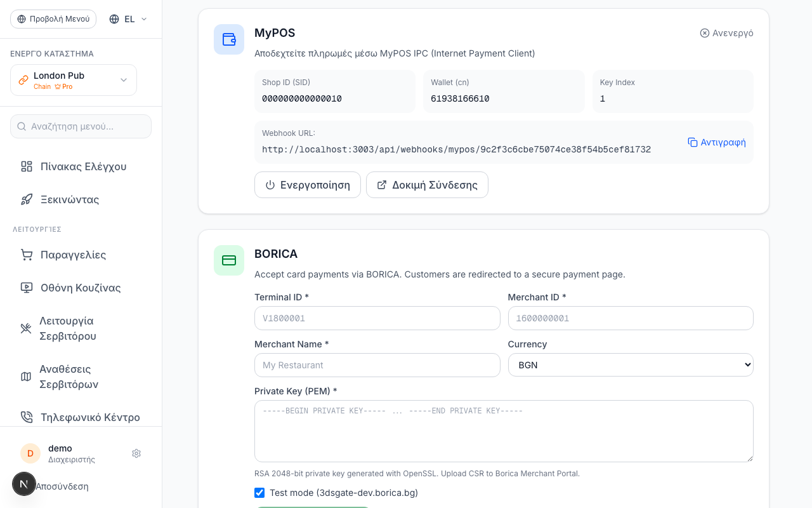This screenshot has width=812, height=508.
Task: Open Πίνακας Ελέγχου in the sidebar
Action: pyautogui.click(x=81, y=166)
